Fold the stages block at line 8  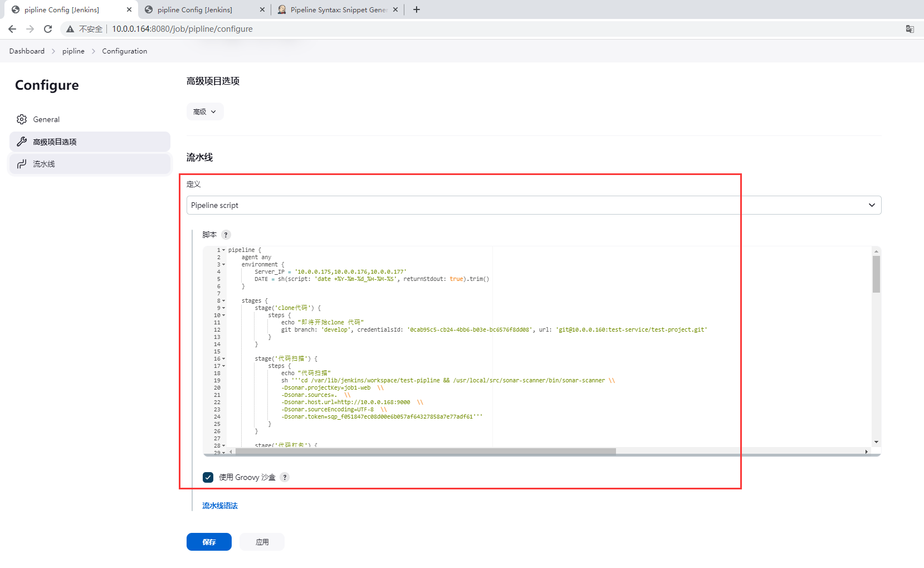(224, 301)
